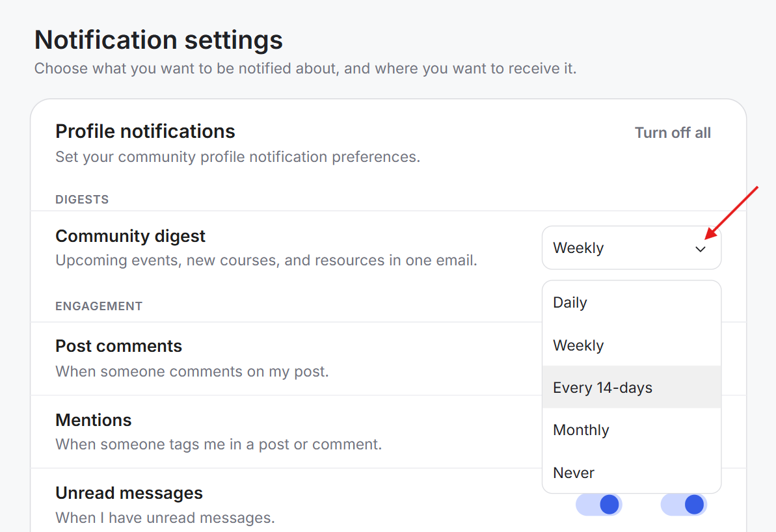Toggle the left Unread messages switch
The height and width of the screenshot is (532, 776).
(599, 504)
